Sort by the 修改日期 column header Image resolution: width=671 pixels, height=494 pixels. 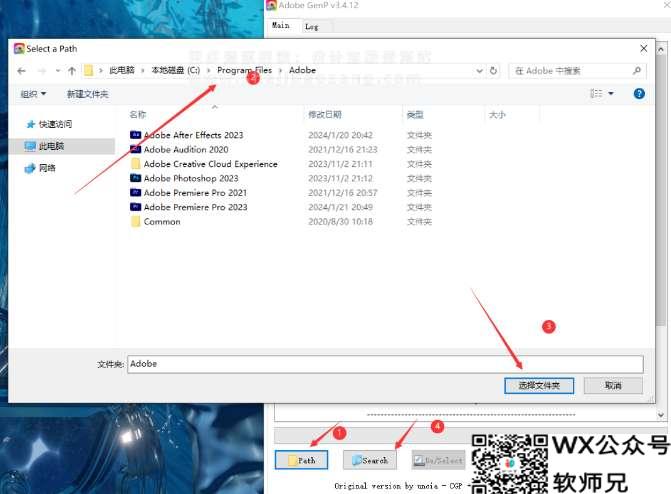(325, 114)
